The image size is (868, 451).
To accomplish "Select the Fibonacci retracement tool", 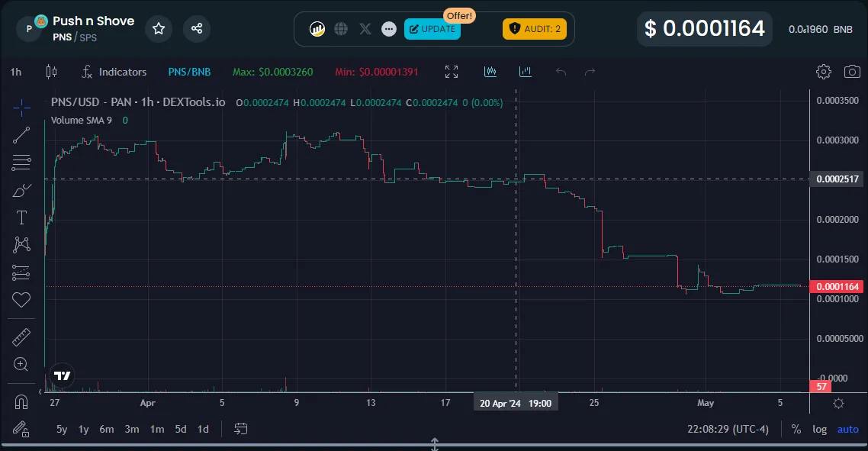I will click(x=21, y=163).
